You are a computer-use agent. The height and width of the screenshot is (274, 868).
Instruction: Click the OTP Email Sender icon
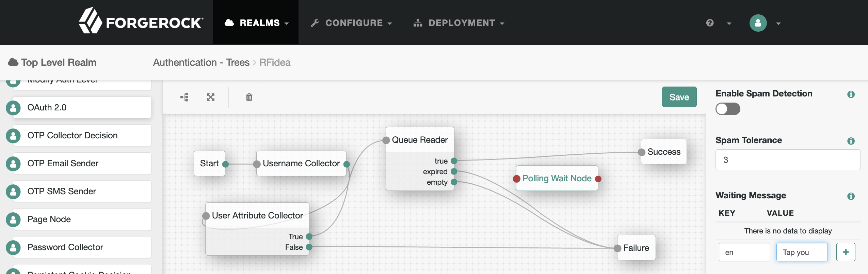tap(13, 164)
